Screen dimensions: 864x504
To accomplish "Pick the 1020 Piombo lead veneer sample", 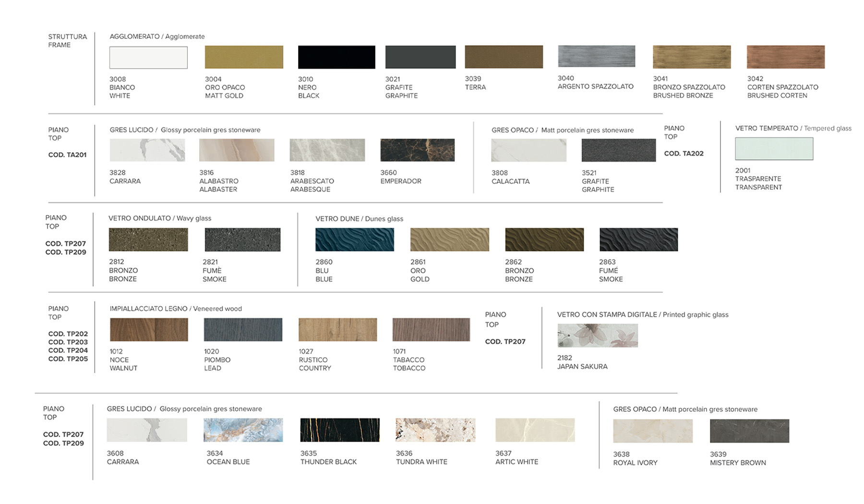I will [243, 329].
